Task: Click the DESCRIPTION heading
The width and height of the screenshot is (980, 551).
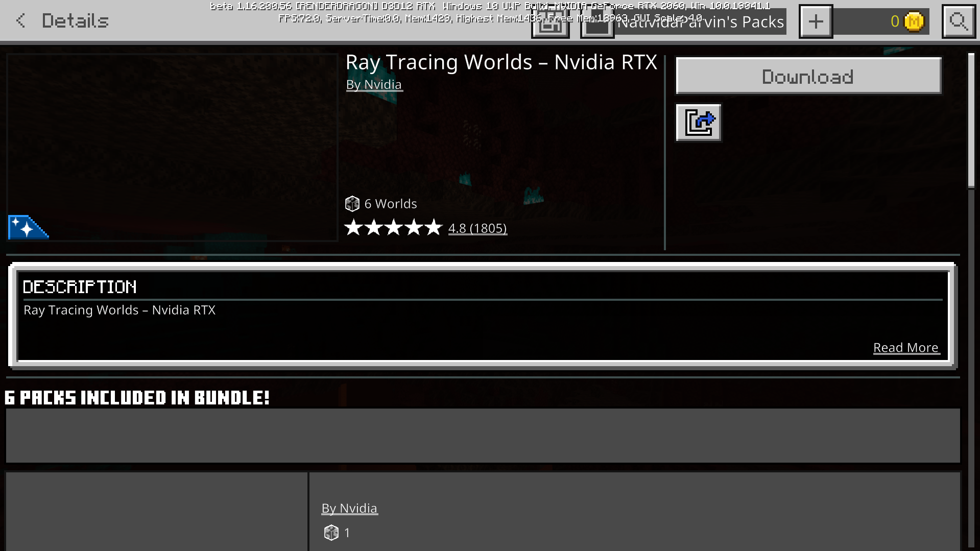Action: [x=80, y=287]
